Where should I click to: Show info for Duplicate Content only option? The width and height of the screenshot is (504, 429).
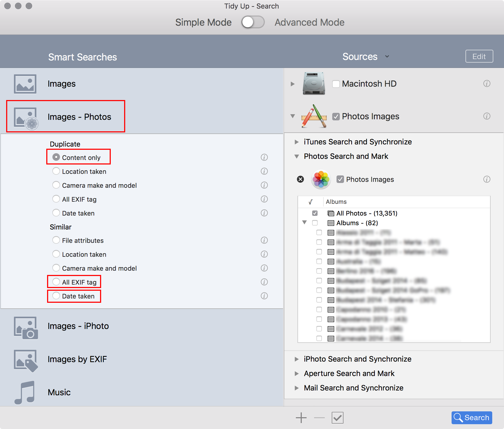(264, 157)
